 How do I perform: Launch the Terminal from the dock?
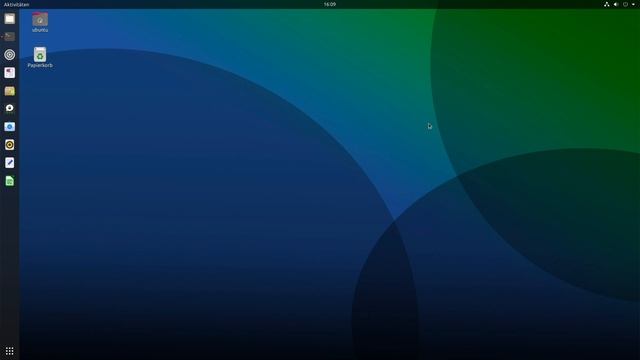pos(9,37)
